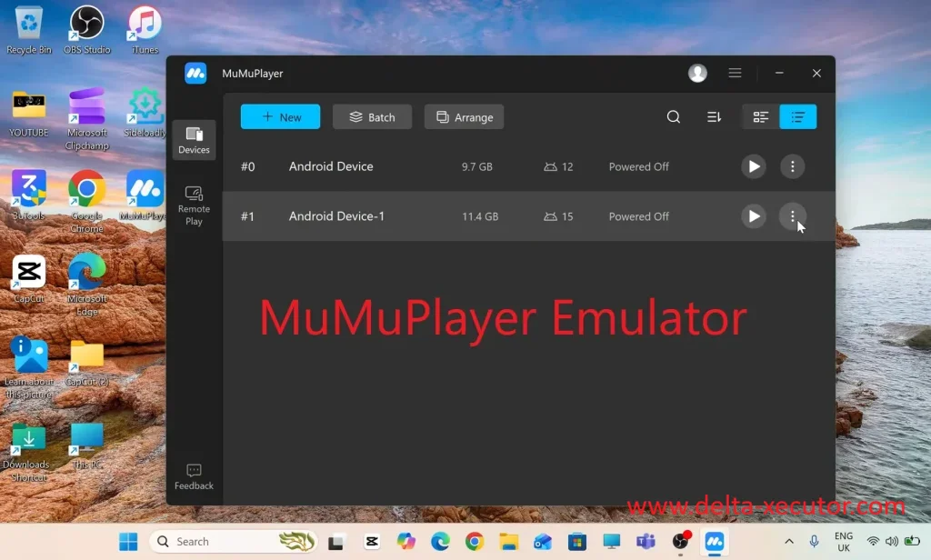
Task: Click the taskbar Search box
Action: pyautogui.click(x=233, y=542)
